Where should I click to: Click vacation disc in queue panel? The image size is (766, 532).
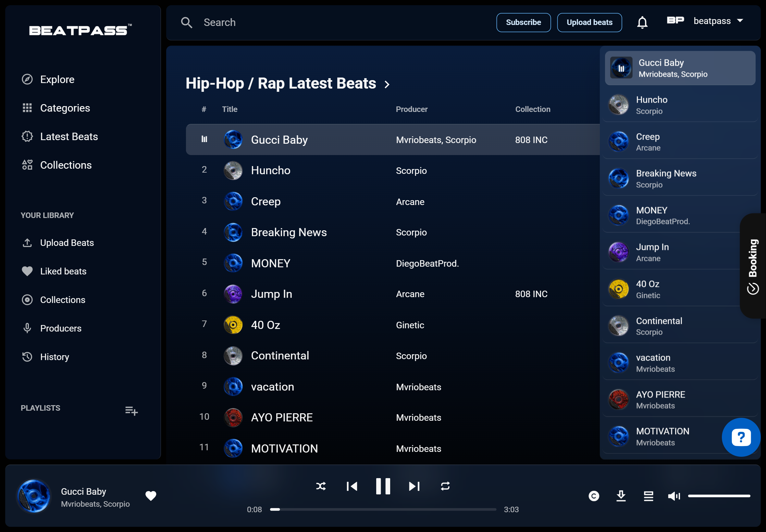pyautogui.click(x=619, y=363)
